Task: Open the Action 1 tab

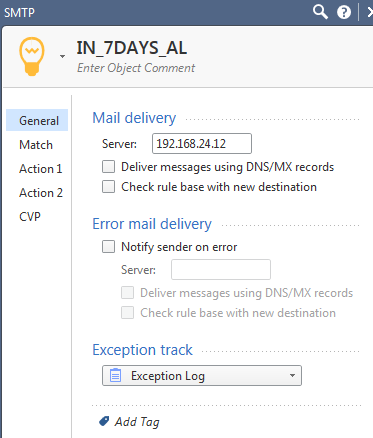Action: pos(41,169)
